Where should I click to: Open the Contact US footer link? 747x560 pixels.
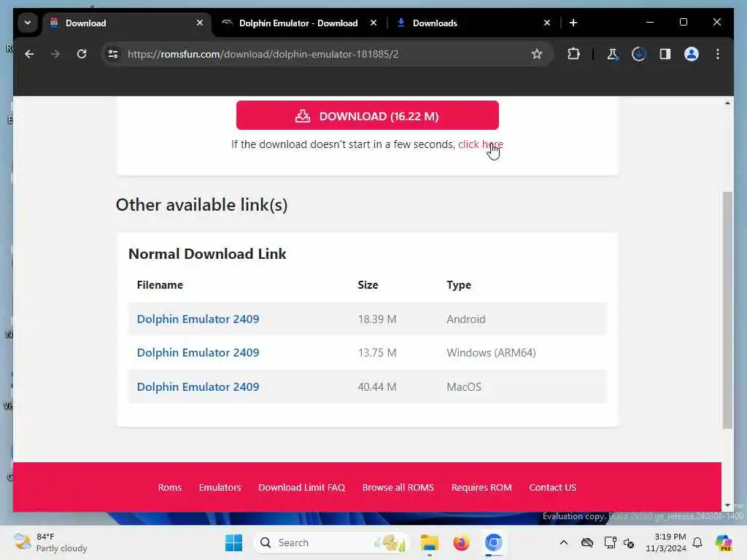click(553, 488)
